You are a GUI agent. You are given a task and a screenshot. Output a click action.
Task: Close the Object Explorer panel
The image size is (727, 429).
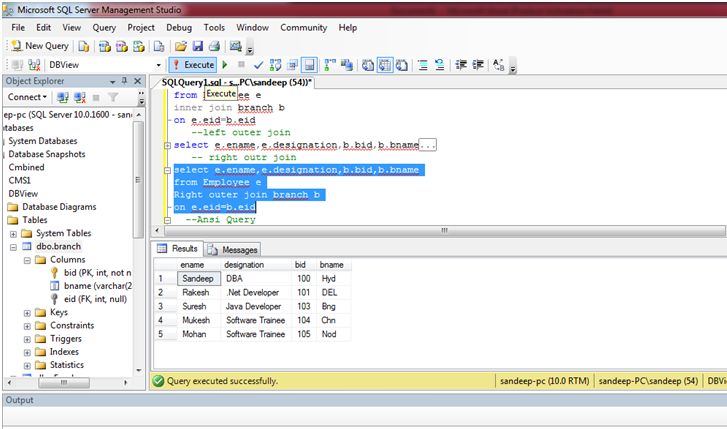pyautogui.click(x=137, y=81)
